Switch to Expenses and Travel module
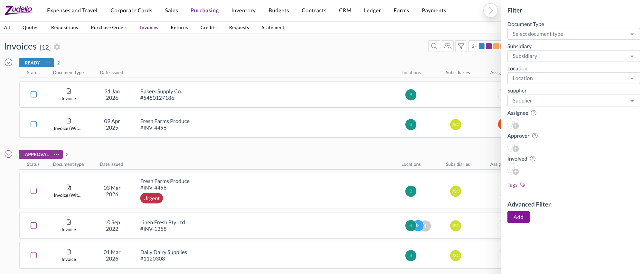The height and width of the screenshot is (274, 644). pos(72,10)
